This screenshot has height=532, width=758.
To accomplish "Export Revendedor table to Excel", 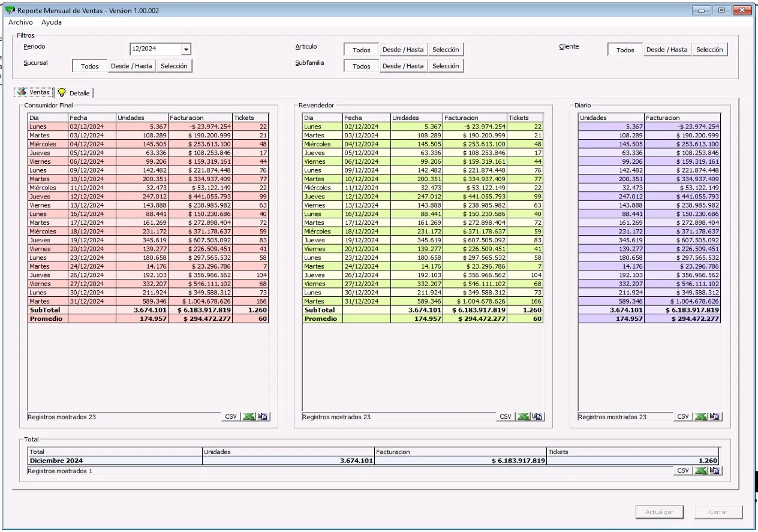I will tap(523, 417).
